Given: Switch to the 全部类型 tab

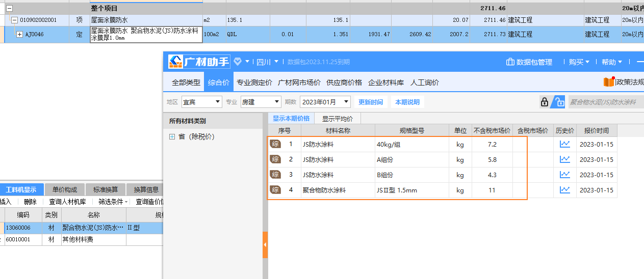Looking at the screenshot, I should [x=186, y=82].
